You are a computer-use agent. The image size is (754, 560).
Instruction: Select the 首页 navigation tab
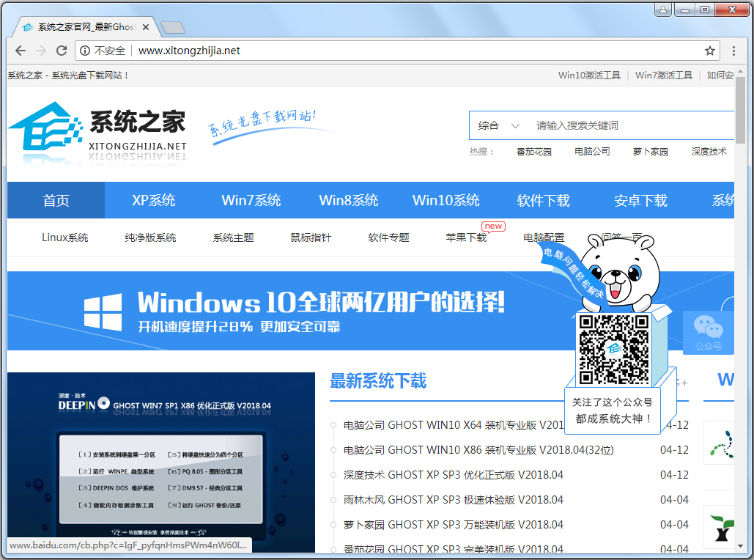pyautogui.click(x=56, y=200)
